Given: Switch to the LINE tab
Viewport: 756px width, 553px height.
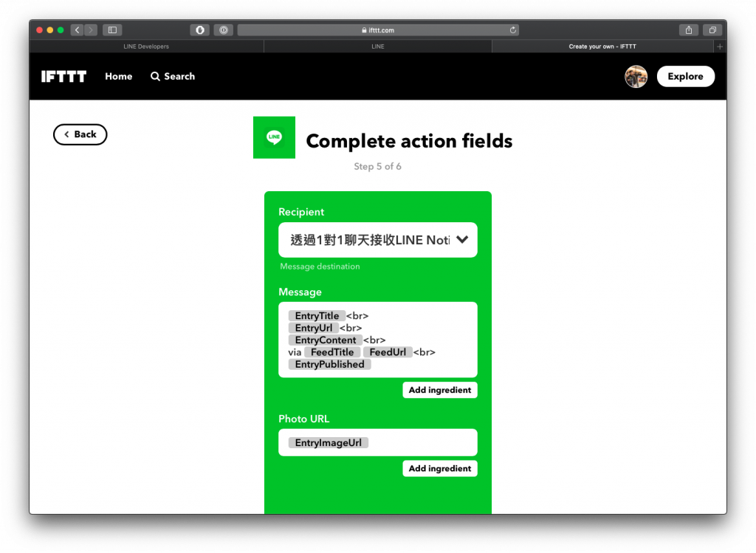Looking at the screenshot, I should [377, 47].
